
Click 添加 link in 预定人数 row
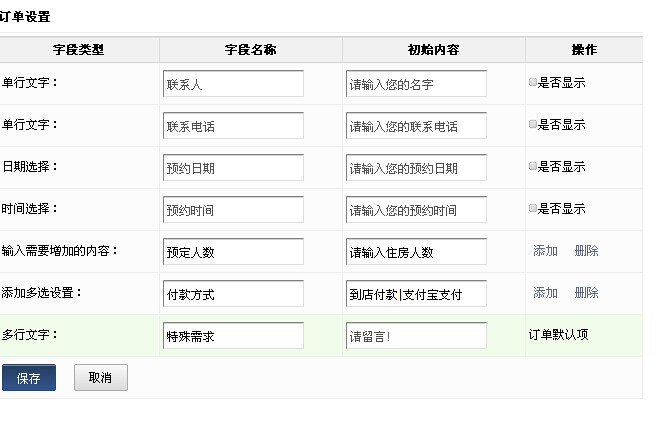tap(545, 251)
